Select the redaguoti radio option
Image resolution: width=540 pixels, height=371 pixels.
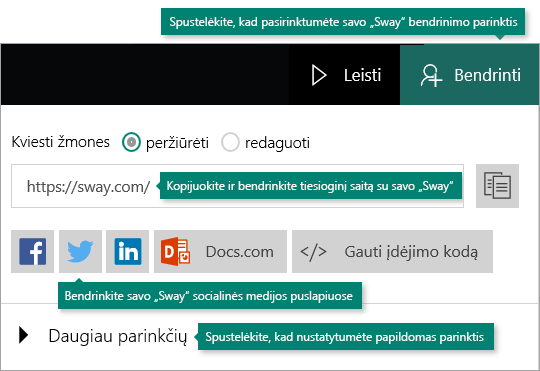tap(230, 142)
